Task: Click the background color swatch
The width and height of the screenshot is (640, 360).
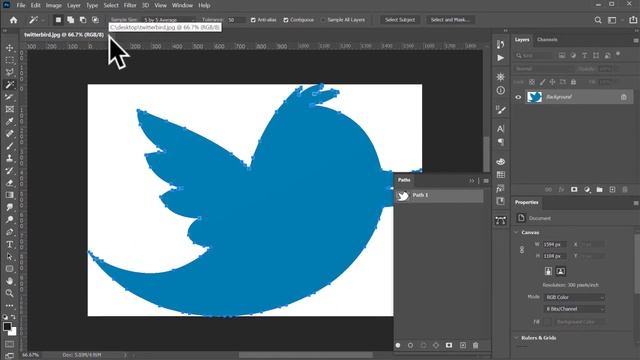Action: pos(13,332)
